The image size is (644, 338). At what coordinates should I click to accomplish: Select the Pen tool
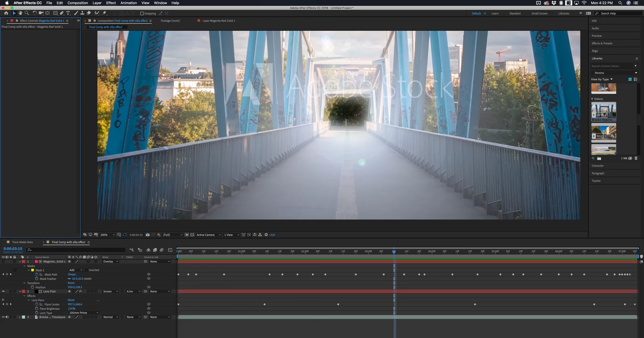point(62,13)
